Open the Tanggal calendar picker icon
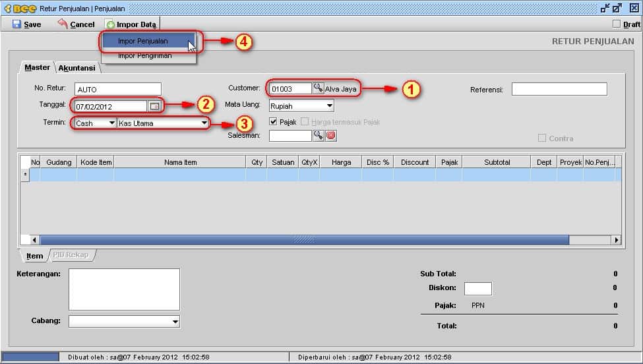 [154, 106]
